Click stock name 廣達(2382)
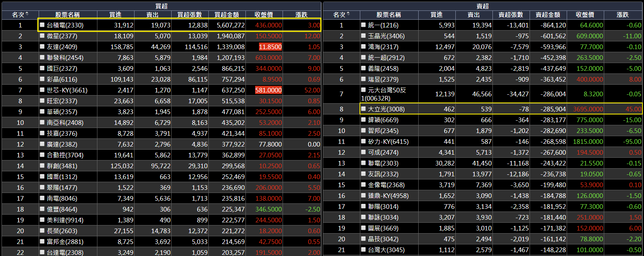Screen dimensions: 644x256 pyautogui.click(x=62, y=144)
